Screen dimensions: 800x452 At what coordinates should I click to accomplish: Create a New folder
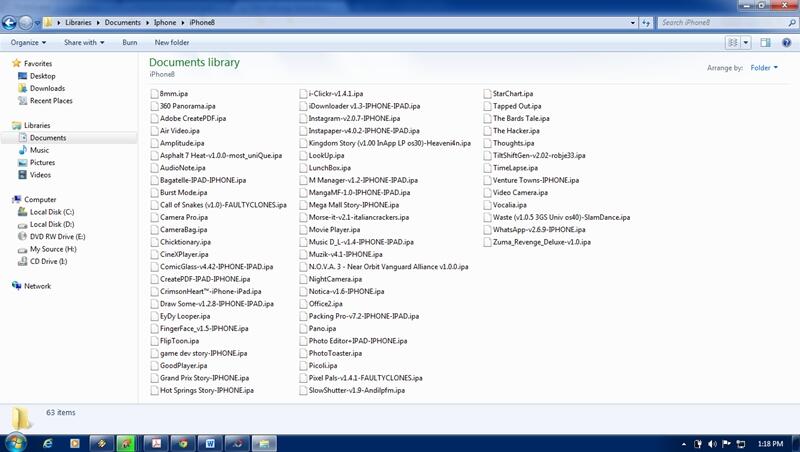coord(171,42)
